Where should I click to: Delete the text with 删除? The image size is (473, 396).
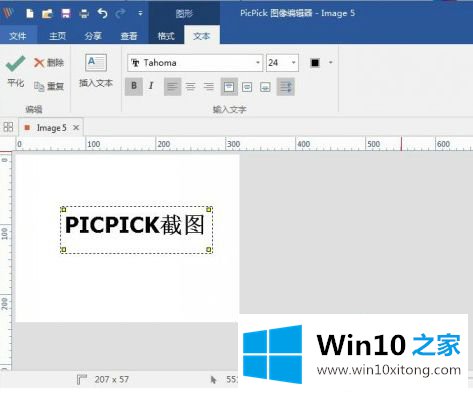pyautogui.click(x=49, y=63)
